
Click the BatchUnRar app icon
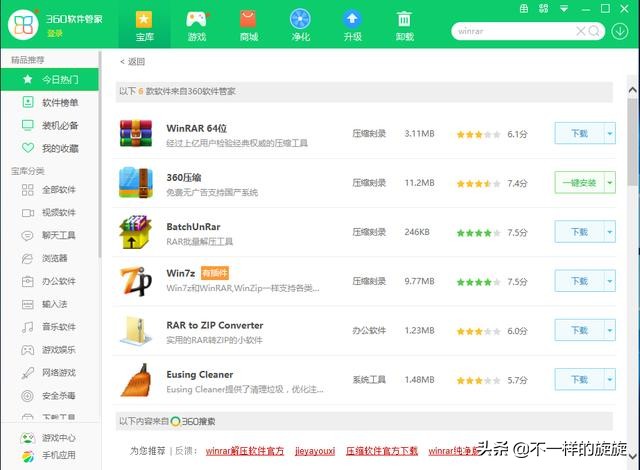coord(135,232)
